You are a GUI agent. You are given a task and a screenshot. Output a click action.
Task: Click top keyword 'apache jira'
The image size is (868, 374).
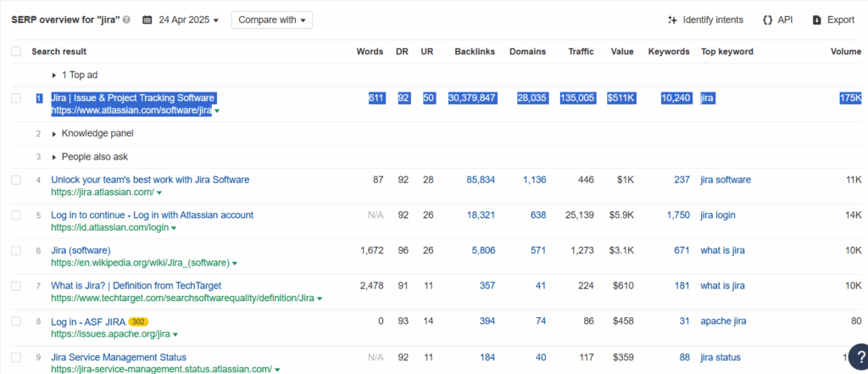pos(723,321)
